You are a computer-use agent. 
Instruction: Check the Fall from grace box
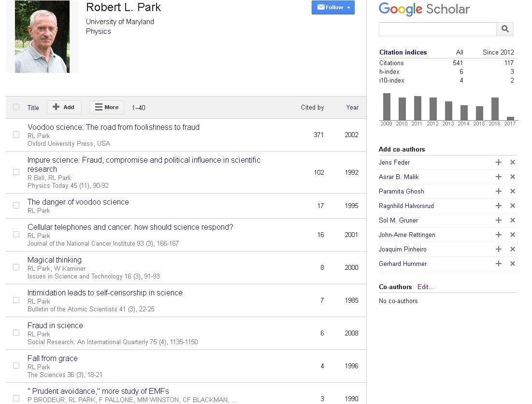point(16,366)
